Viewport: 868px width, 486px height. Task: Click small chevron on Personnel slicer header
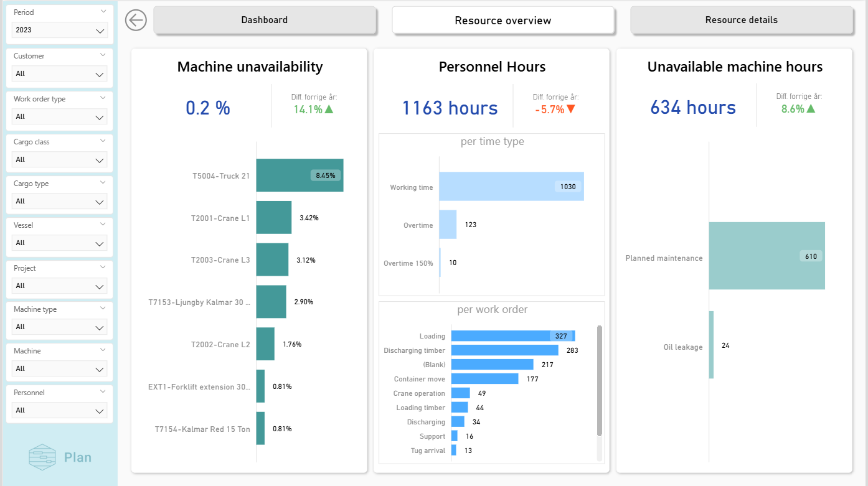tap(103, 392)
